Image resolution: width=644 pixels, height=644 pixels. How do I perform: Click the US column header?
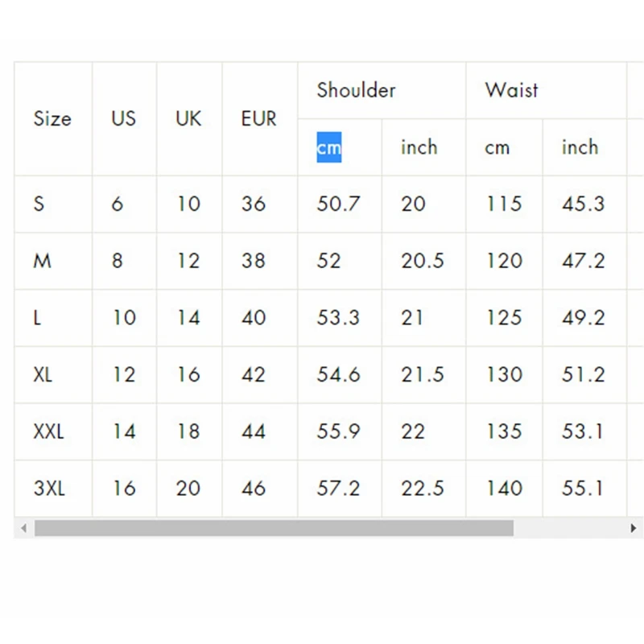coord(123,118)
